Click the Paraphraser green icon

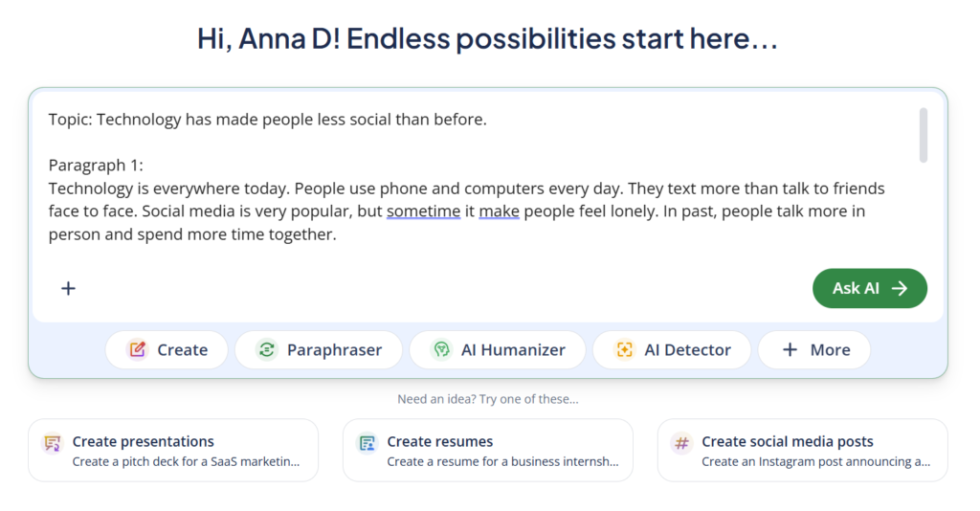click(x=267, y=349)
